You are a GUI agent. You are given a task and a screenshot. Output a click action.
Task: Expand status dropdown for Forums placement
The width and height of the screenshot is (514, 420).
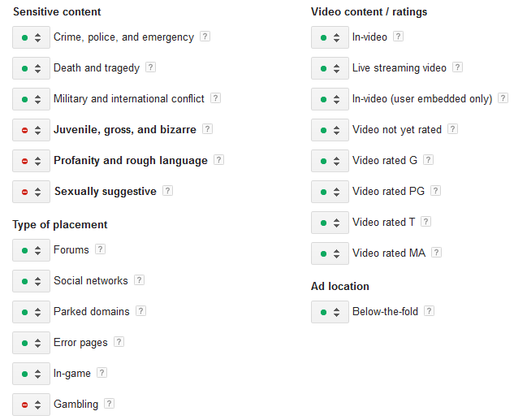[31, 250]
